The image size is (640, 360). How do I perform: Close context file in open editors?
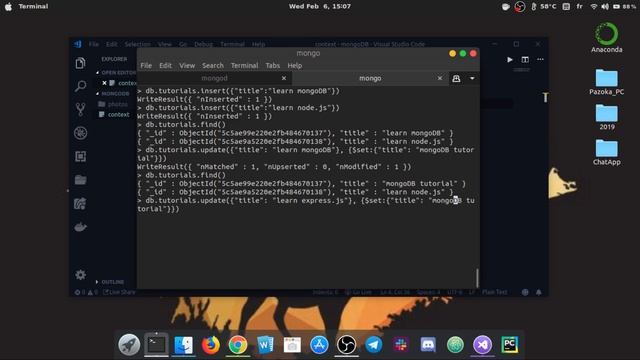click(104, 83)
